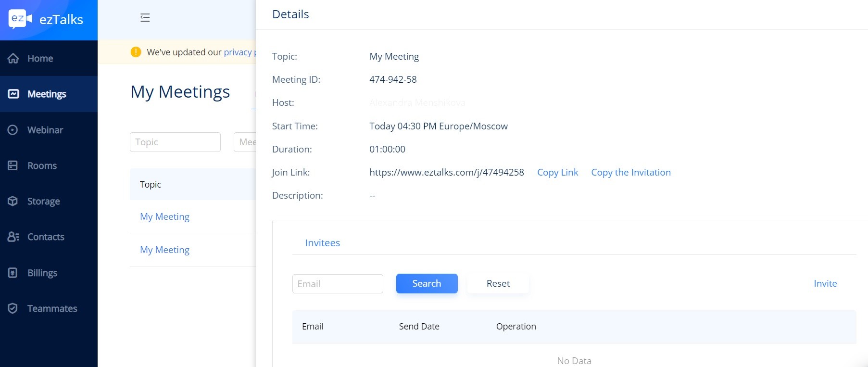
Task: Open the first My Meeting entry
Action: pyautogui.click(x=164, y=216)
